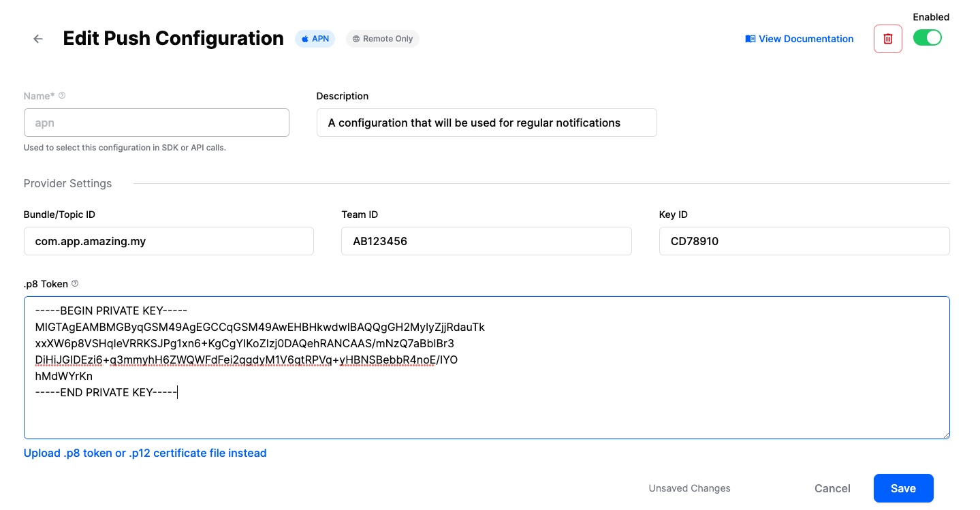980x510 pixels.
Task: Click the Description text field
Action: (x=486, y=123)
